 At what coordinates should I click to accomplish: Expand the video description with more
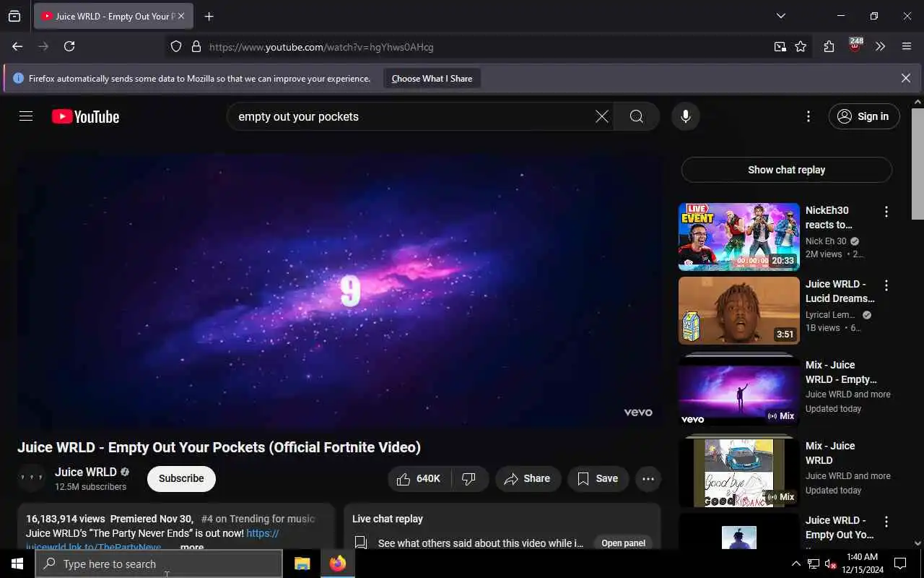[192, 547]
